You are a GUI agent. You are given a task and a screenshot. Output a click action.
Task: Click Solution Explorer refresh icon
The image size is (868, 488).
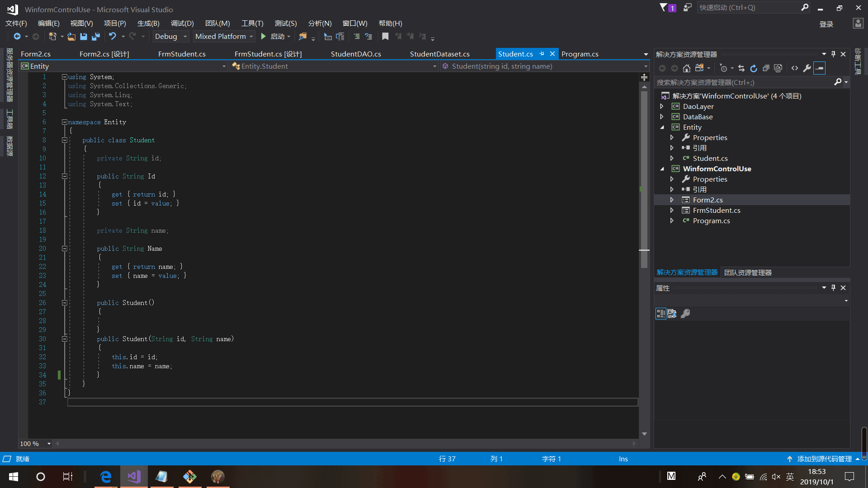coord(754,68)
